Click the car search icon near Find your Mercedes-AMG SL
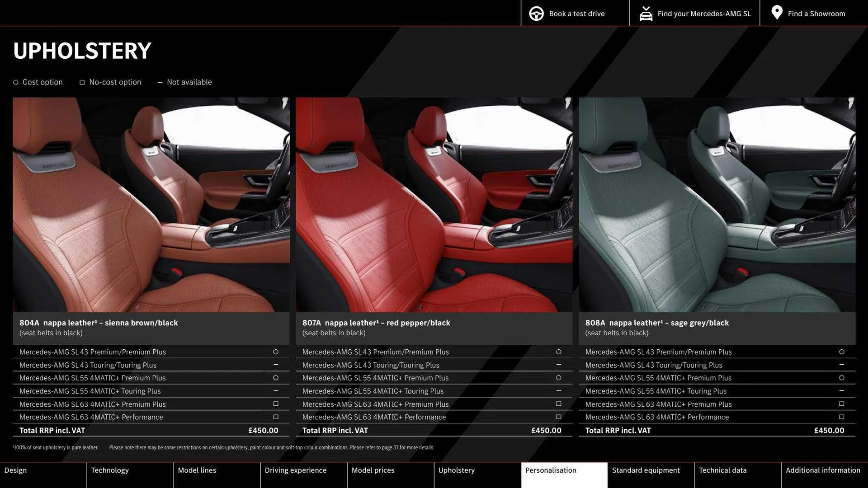This screenshot has width=868, height=488. [x=646, y=13]
